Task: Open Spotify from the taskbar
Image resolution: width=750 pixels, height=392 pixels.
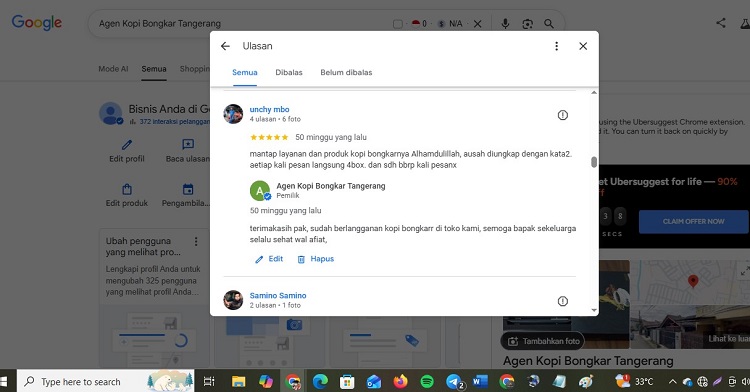Action: (x=427, y=381)
